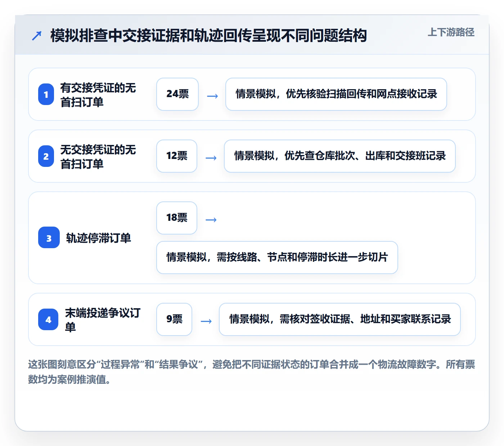Click the arrow next to 9票
Screen dimensions: 504x446
[x=206, y=321]
